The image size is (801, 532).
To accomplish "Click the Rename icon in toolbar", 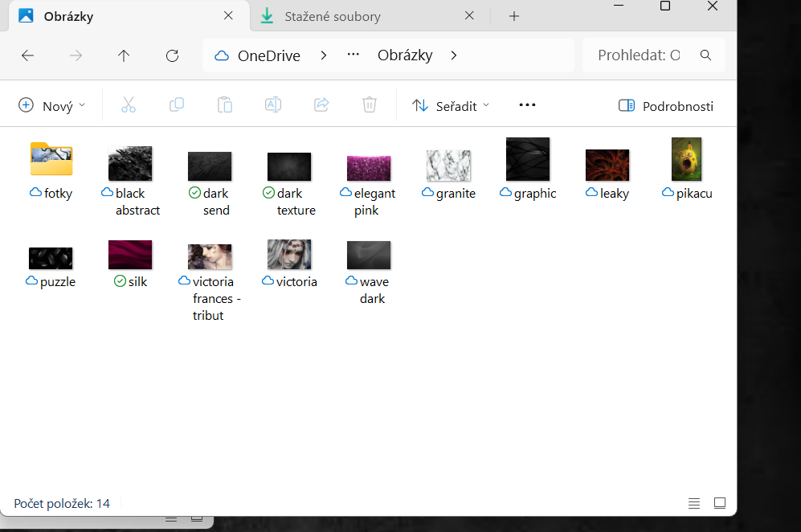I will tap(273, 104).
